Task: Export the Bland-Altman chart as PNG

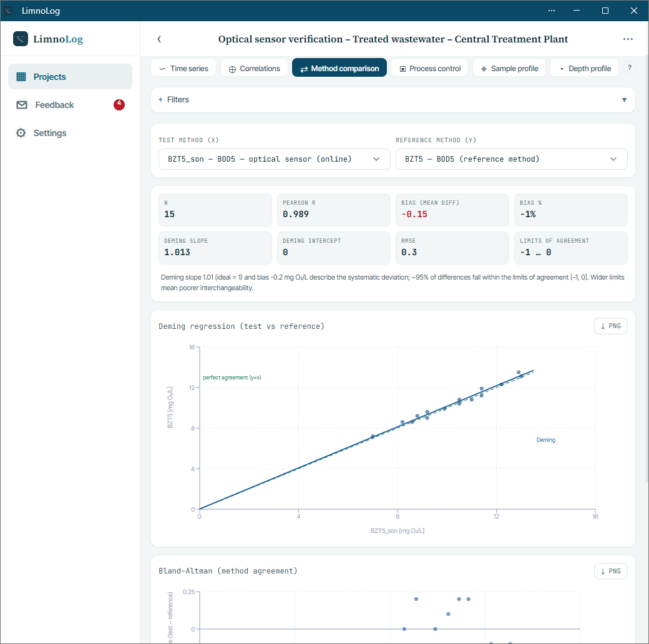Action: click(610, 571)
